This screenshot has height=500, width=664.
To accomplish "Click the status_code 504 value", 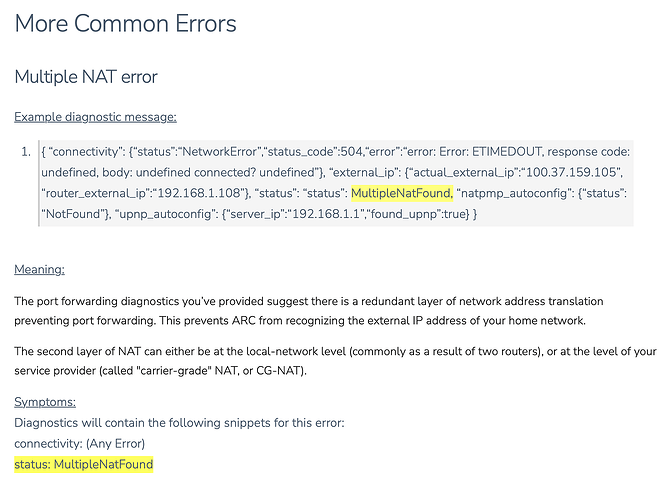I will click(x=352, y=152).
